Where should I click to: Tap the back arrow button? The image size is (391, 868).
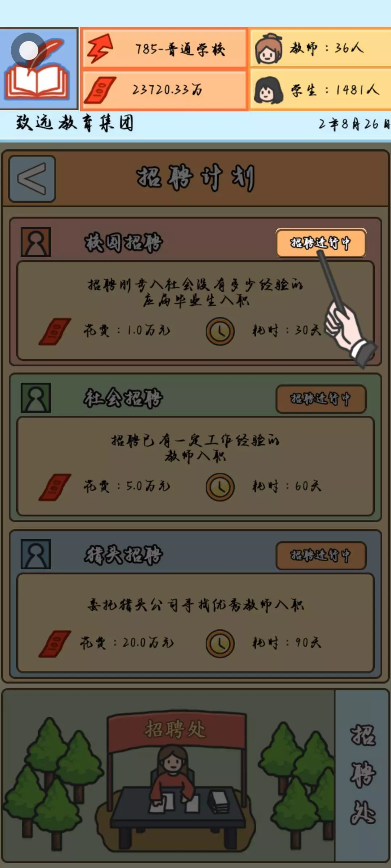[32, 179]
